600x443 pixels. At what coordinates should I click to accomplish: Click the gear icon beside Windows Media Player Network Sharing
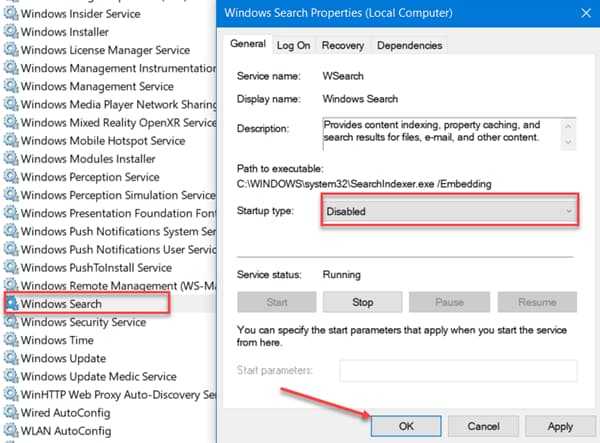pyautogui.click(x=11, y=104)
